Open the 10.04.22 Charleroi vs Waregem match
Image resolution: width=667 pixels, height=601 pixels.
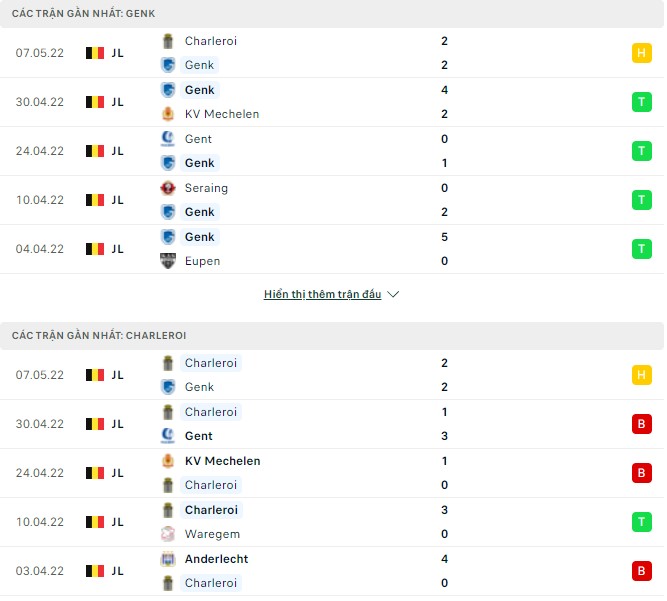[39, 522]
